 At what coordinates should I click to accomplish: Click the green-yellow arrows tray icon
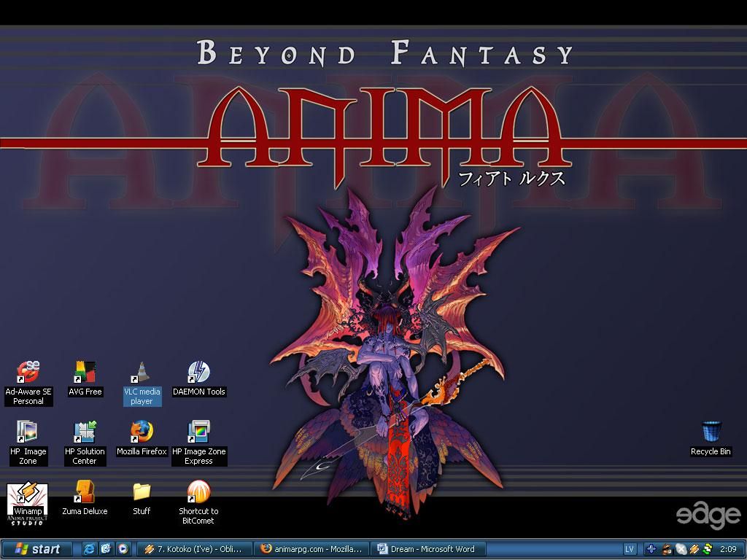tap(708, 549)
